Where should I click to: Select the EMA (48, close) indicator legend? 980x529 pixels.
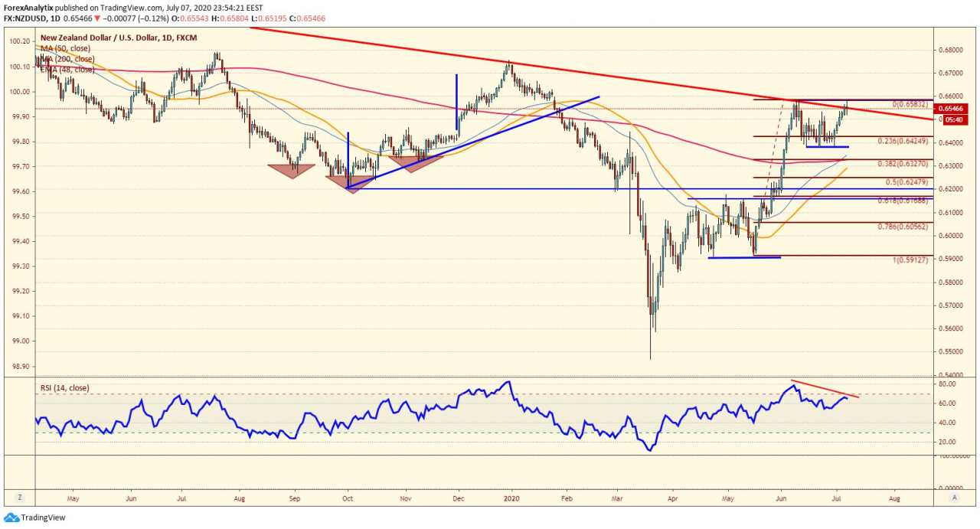click(67, 69)
